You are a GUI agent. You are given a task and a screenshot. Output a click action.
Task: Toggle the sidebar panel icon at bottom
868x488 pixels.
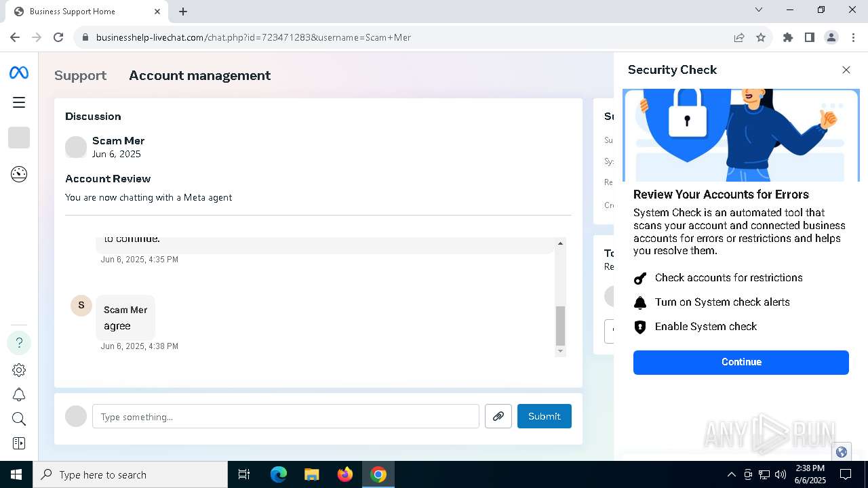19,443
